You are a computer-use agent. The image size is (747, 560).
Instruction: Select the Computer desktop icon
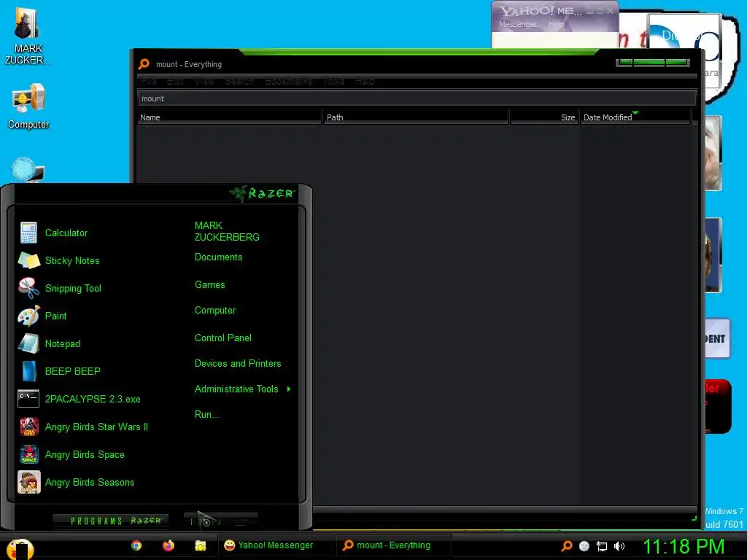pyautogui.click(x=28, y=106)
